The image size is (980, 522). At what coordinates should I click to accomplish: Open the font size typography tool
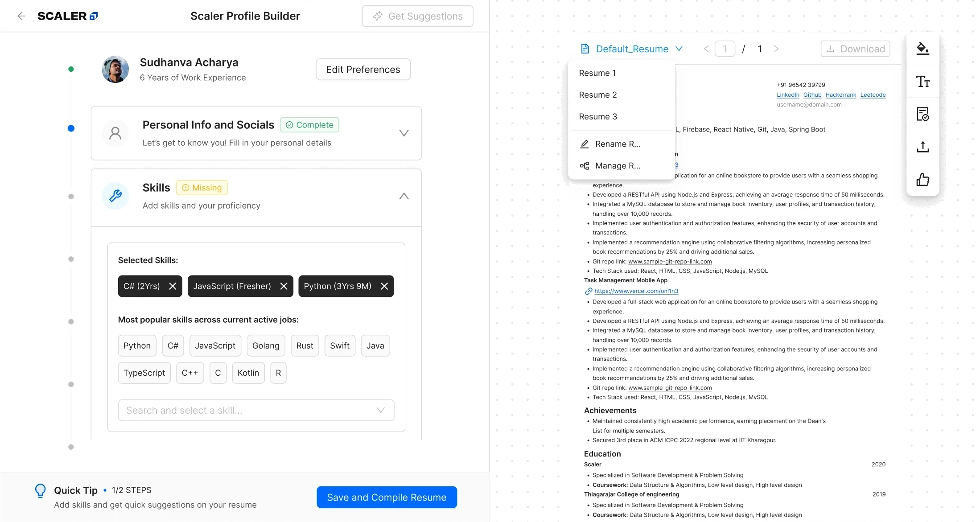coord(922,82)
